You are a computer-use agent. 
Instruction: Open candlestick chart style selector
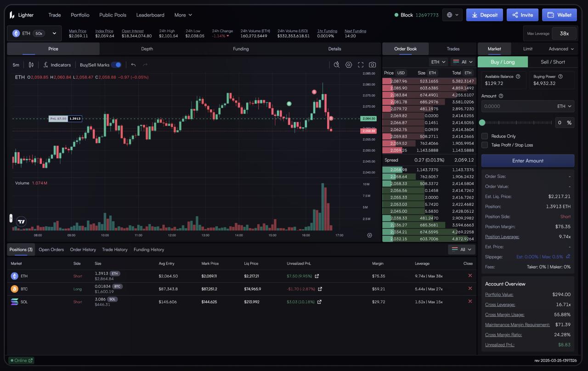31,65
